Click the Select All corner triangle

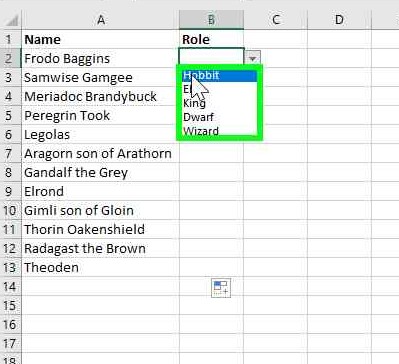[x=12, y=21]
